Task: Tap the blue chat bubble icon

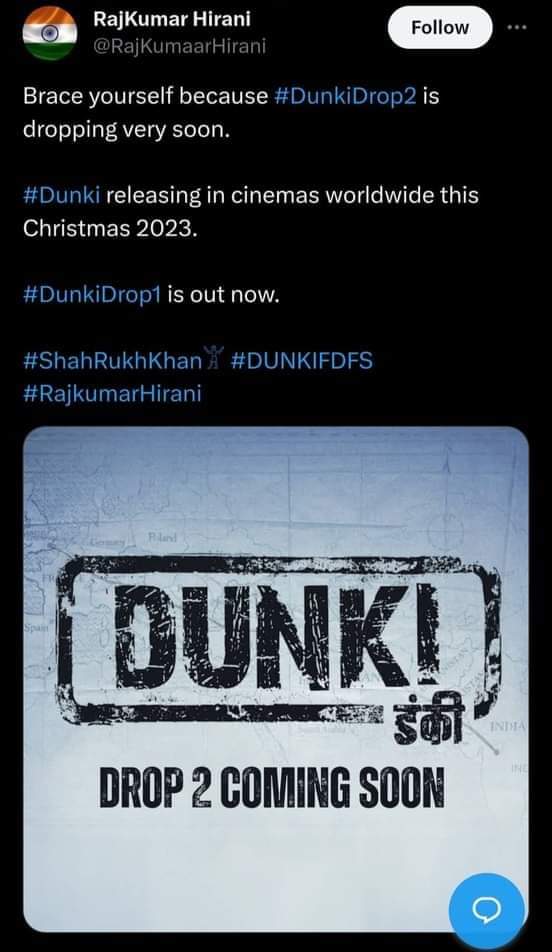Action: coord(486,910)
